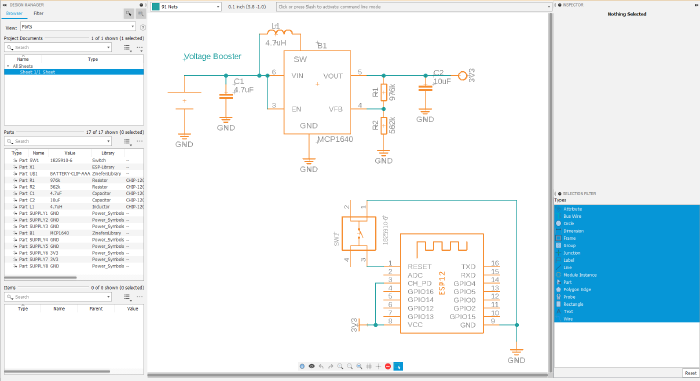Click the Items list horizontal scrollbar
This screenshot has height=381, width=700.
click(x=57, y=371)
